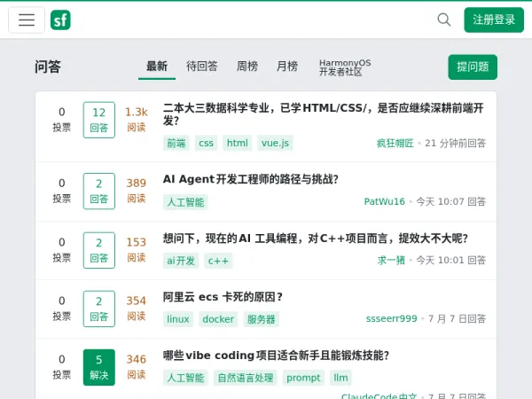Click the 354 阅读 view count
This screenshot has width=532, height=399.
click(137, 309)
